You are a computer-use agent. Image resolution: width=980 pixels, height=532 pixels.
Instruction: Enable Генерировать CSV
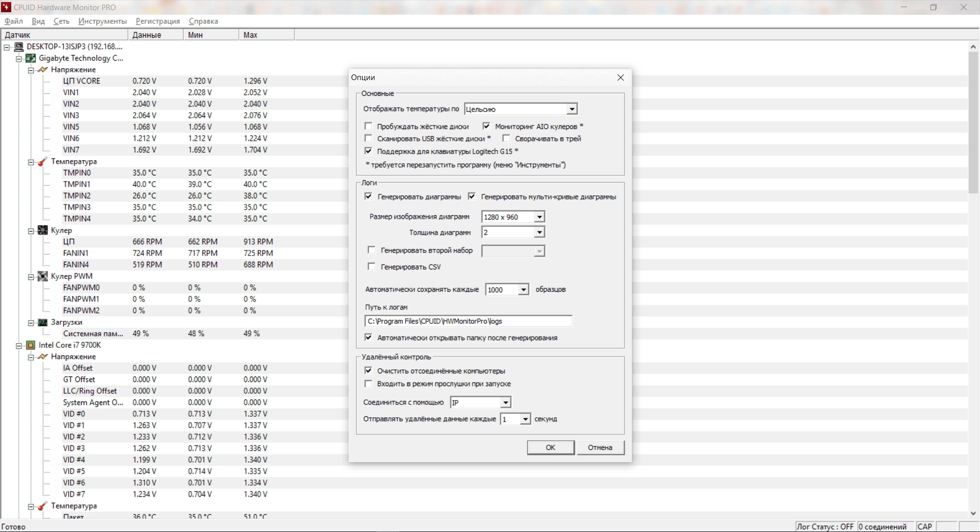pyautogui.click(x=372, y=266)
